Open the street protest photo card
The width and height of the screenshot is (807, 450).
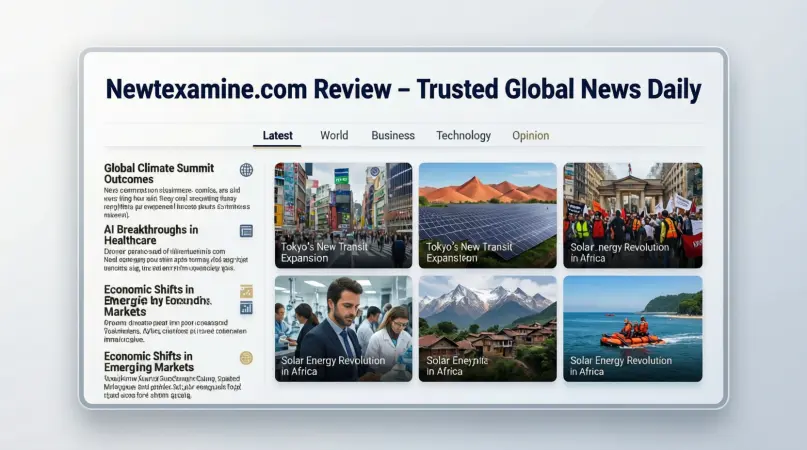tap(633, 215)
